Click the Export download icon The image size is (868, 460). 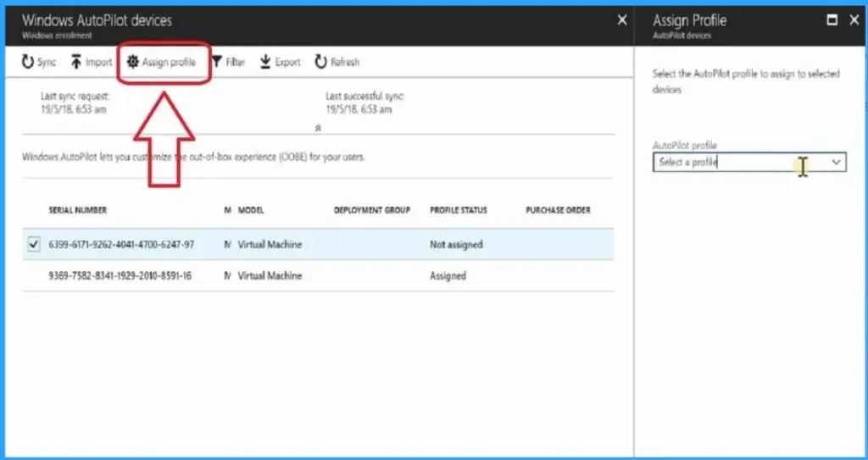[265, 62]
